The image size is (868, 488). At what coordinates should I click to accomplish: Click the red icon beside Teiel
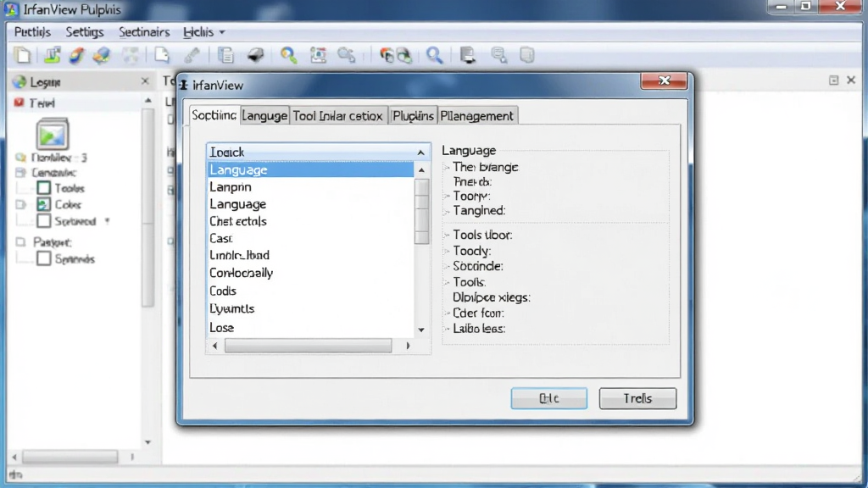coord(19,103)
